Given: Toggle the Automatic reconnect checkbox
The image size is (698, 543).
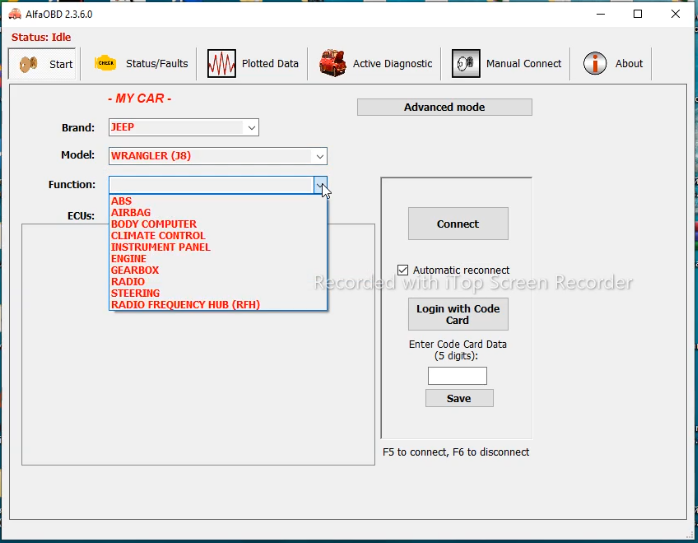Looking at the screenshot, I should 402,270.
